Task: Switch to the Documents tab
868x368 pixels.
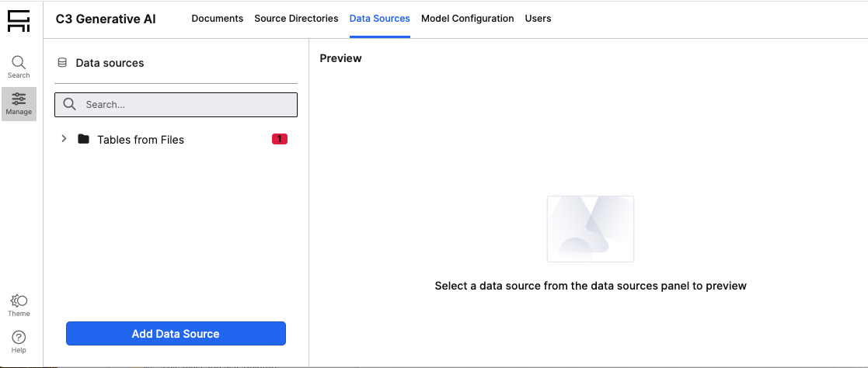Action: [217, 19]
